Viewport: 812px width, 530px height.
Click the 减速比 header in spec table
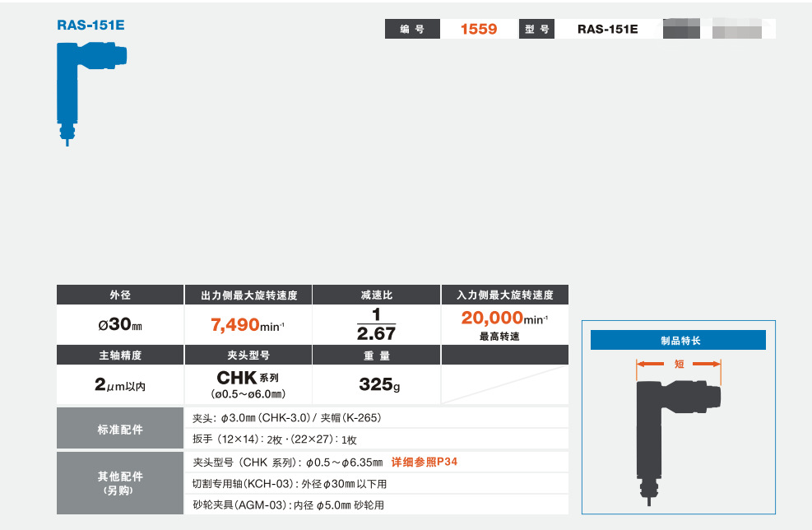pyautogui.click(x=376, y=294)
